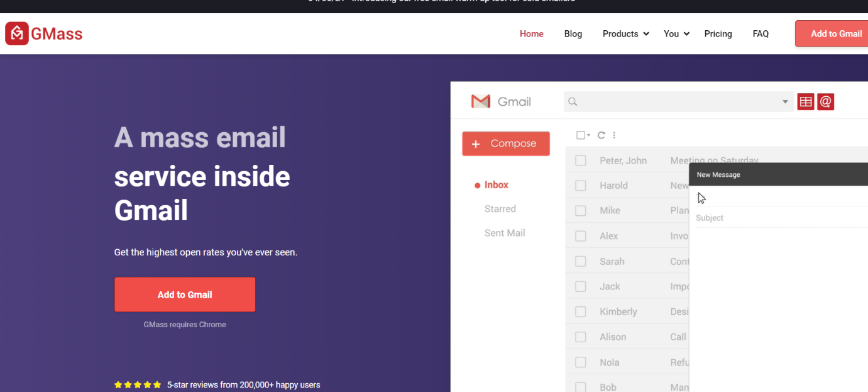
Task: Open the Blog menu item
Action: pos(573,34)
